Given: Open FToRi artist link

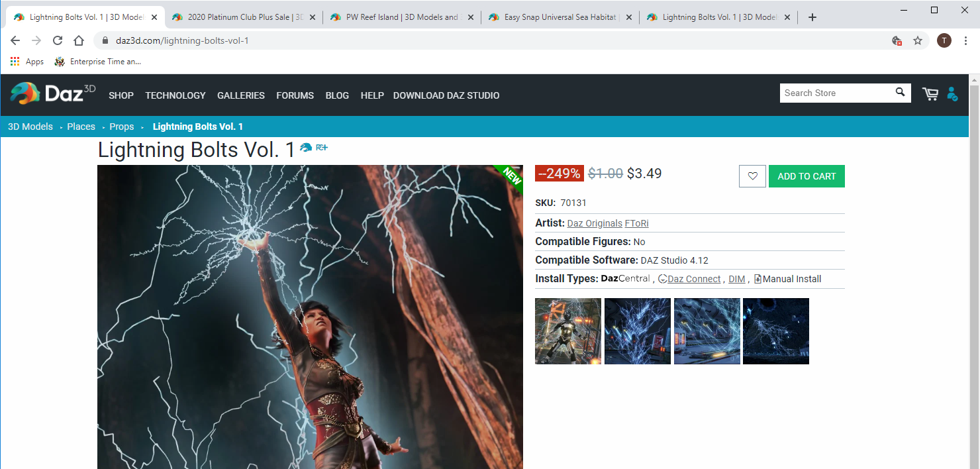Looking at the screenshot, I should click(x=637, y=223).
